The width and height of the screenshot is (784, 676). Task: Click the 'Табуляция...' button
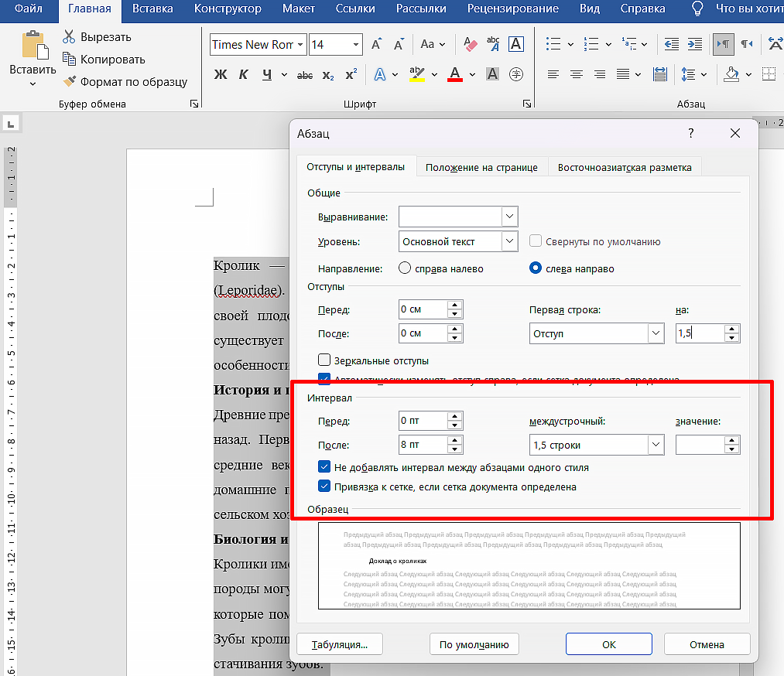click(340, 644)
